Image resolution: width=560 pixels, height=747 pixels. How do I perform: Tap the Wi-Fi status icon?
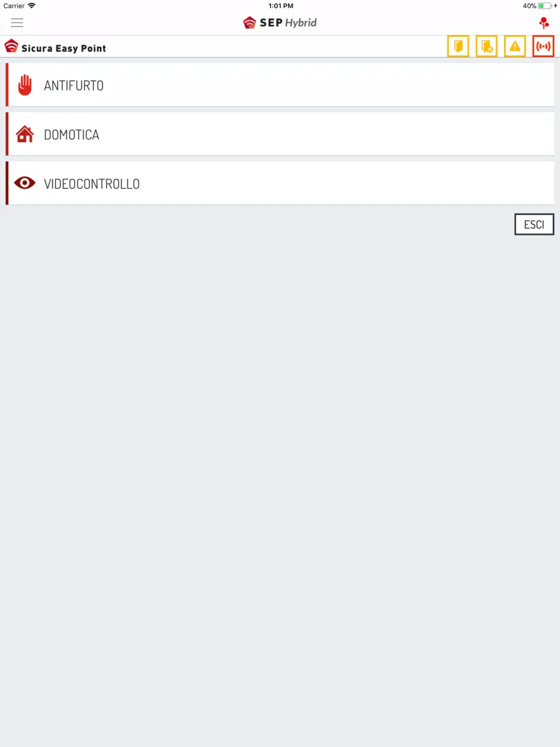pyautogui.click(x=32, y=6)
